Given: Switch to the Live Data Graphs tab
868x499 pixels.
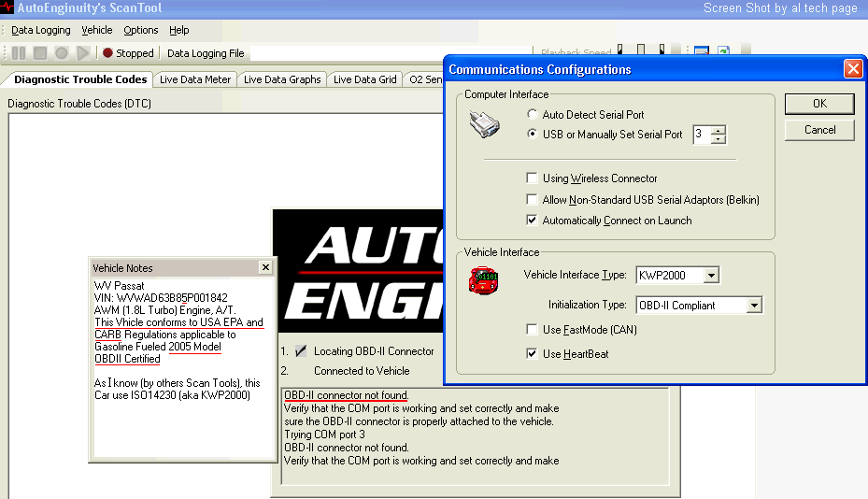Looking at the screenshot, I should pos(281,79).
